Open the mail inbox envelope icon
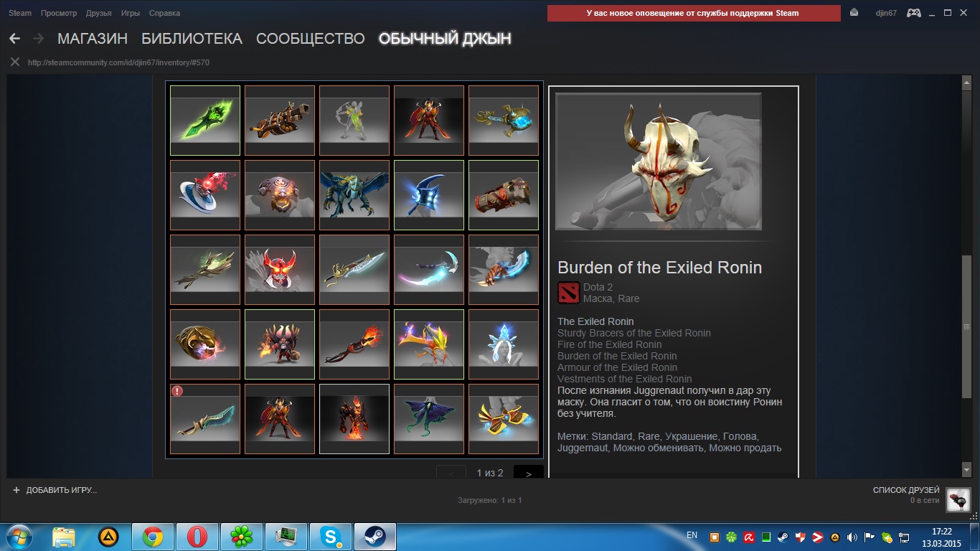This screenshot has height=551, width=980. click(x=854, y=12)
